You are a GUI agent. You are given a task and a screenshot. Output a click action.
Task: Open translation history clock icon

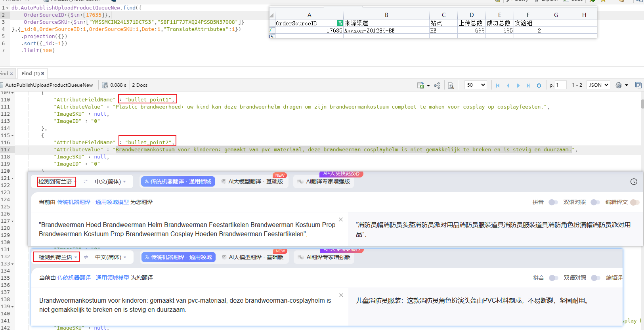[634, 181]
